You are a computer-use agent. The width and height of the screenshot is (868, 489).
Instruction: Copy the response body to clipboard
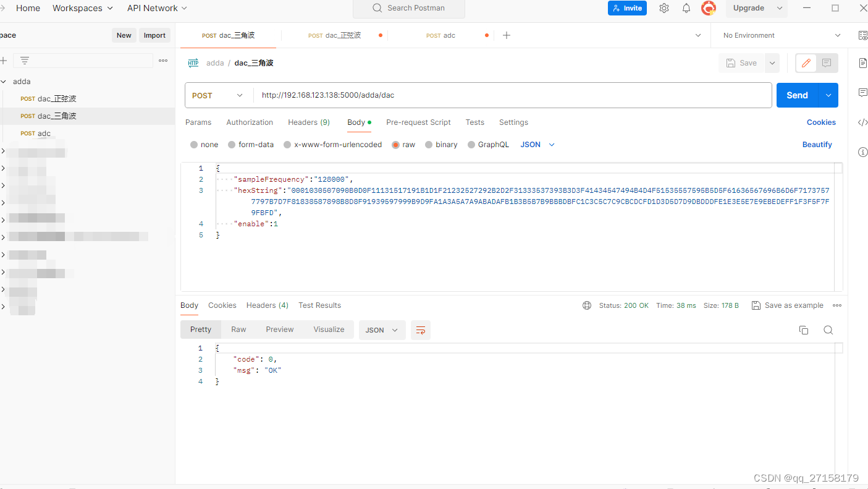[804, 330]
